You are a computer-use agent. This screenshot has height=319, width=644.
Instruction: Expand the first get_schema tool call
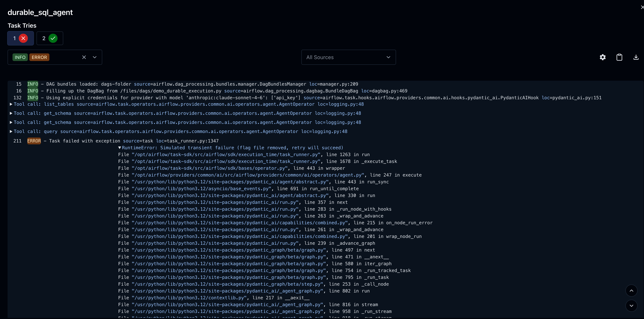[x=11, y=113]
